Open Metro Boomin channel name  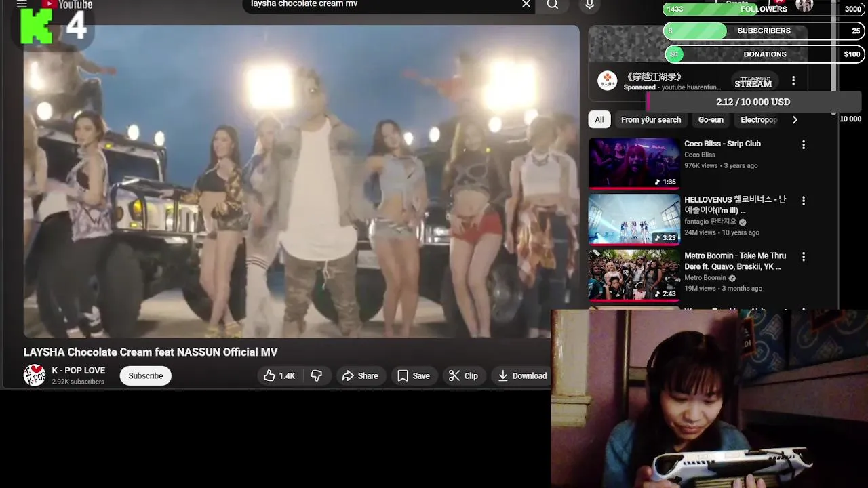click(705, 278)
